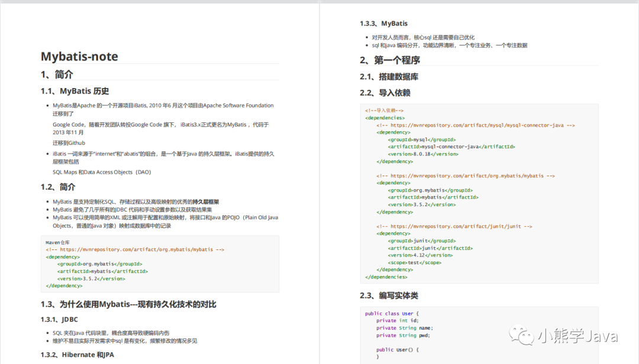Click heading "2.3、编写实体类"
The height and width of the screenshot is (364, 639).
pos(389,295)
